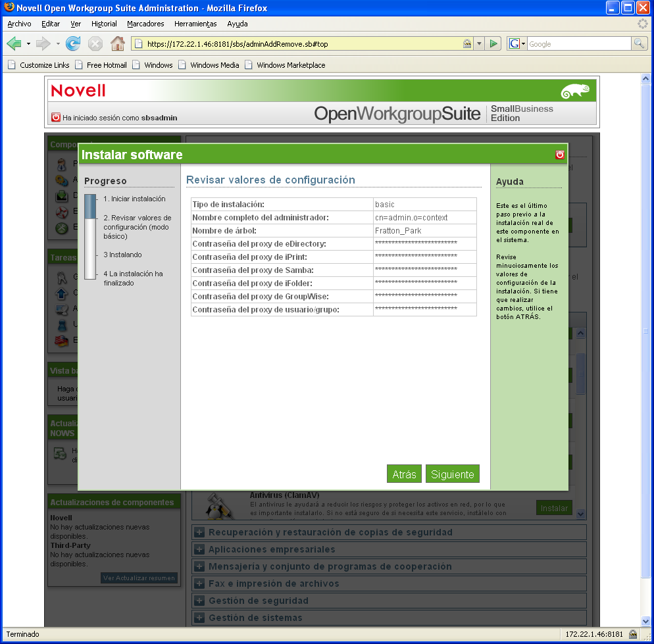The width and height of the screenshot is (654, 644).
Task: Open the Herramientas menu
Action: tap(195, 24)
